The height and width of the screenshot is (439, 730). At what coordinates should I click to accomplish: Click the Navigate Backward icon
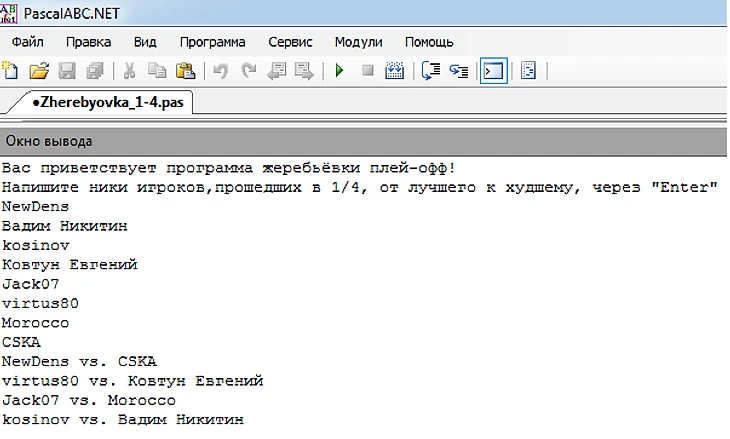pos(277,71)
